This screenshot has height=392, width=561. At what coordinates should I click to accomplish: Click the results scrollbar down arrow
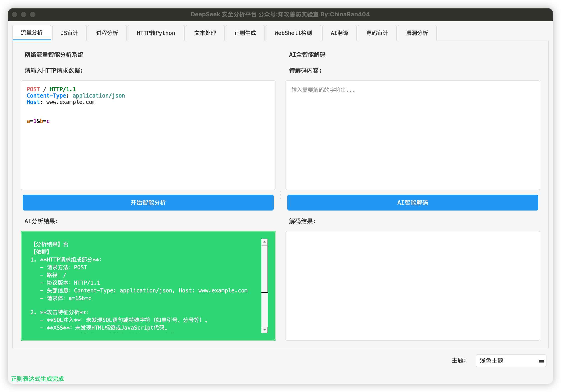pyautogui.click(x=264, y=330)
